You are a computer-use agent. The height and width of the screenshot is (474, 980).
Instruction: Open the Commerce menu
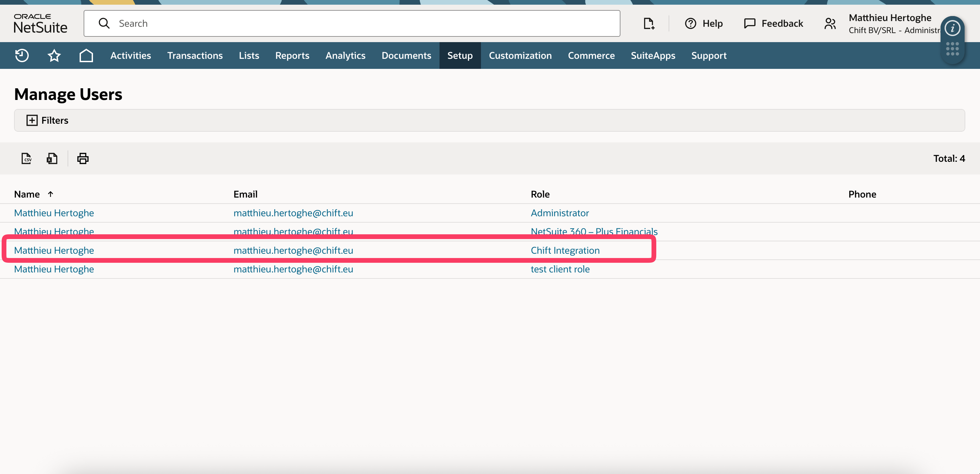point(591,55)
